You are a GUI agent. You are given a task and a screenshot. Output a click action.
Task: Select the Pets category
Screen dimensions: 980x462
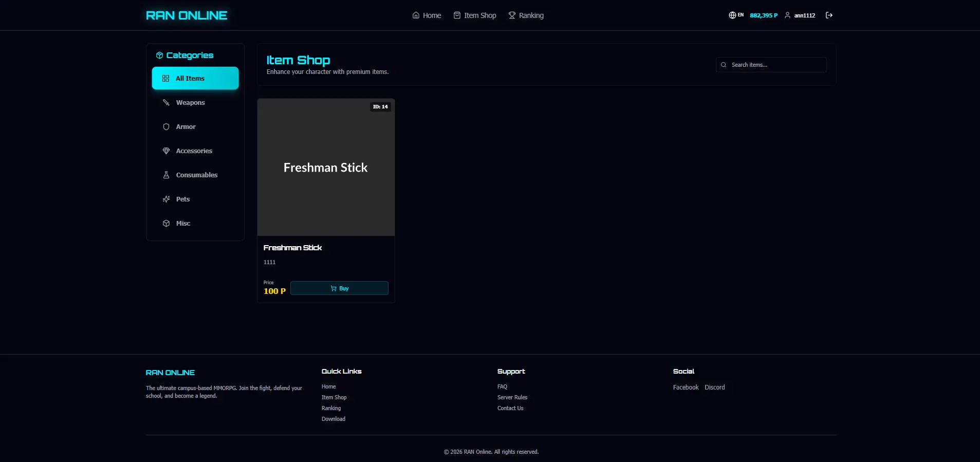[195, 199]
